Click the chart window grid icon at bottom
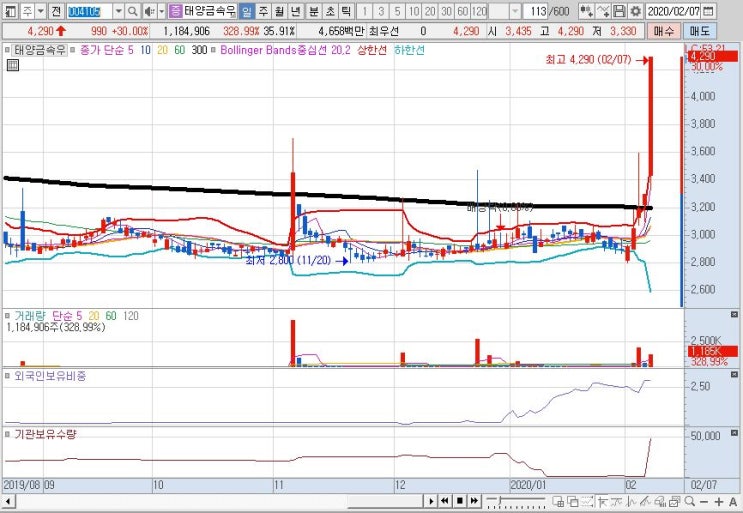The image size is (743, 513). coord(558,501)
